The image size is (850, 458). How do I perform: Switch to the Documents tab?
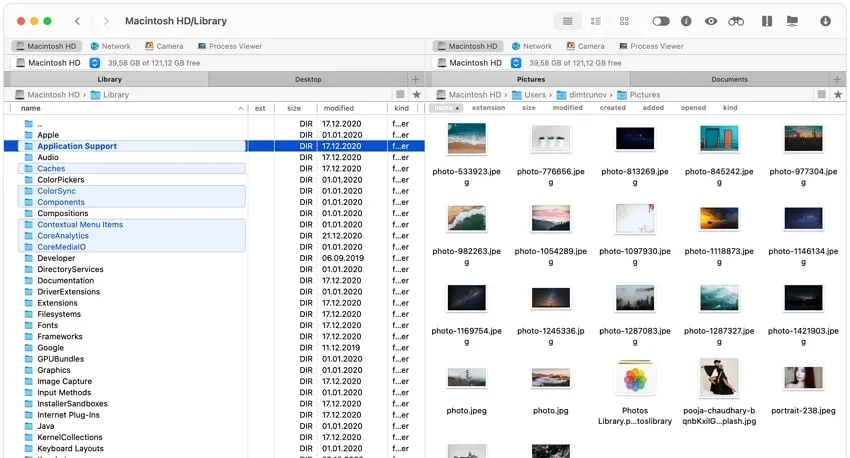point(729,79)
